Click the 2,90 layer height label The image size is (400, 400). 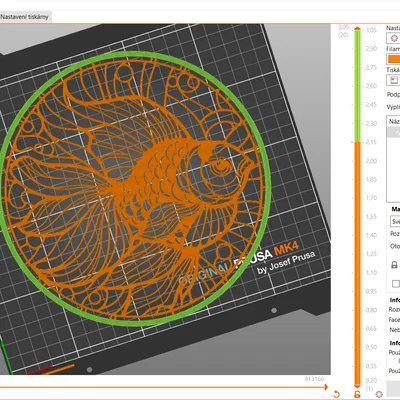371,49
